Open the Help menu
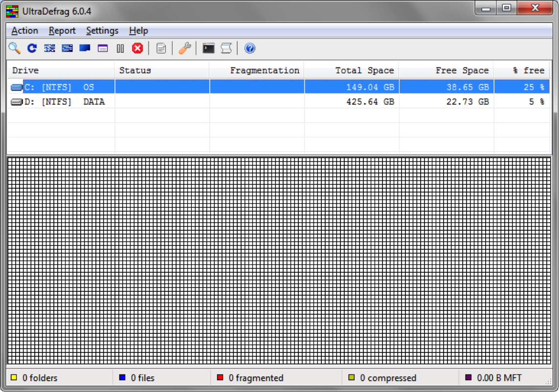This screenshot has height=392, width=559. click(x=138, y=31)
